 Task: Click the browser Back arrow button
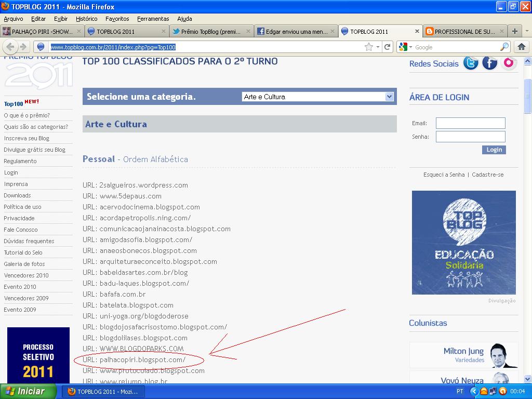(10, 47)
